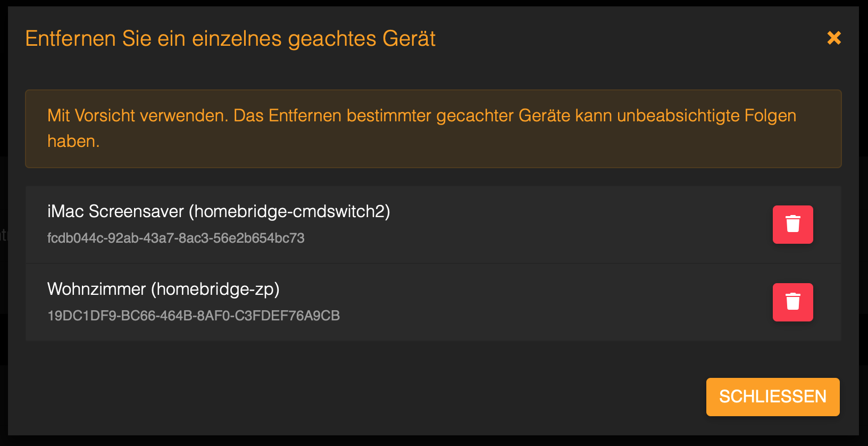The width and height of the screenshot is (868, 446).
Task: Delete the iMac Screensaver cached device
Action: (x=792, y=225)
